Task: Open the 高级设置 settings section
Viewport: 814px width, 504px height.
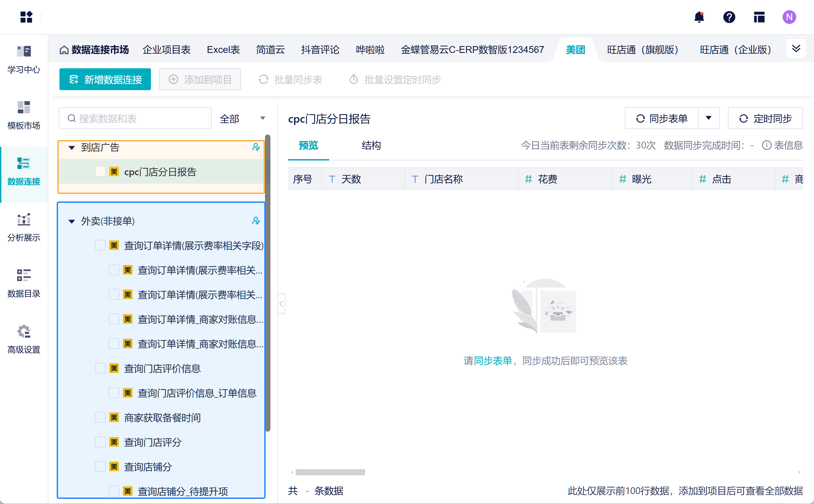Action: tap(23, 339)
